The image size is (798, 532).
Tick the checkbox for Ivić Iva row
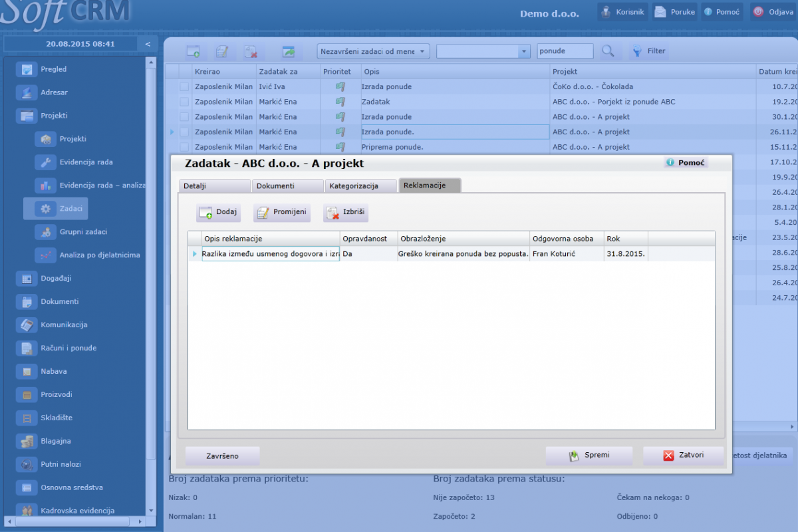(184, 86)
